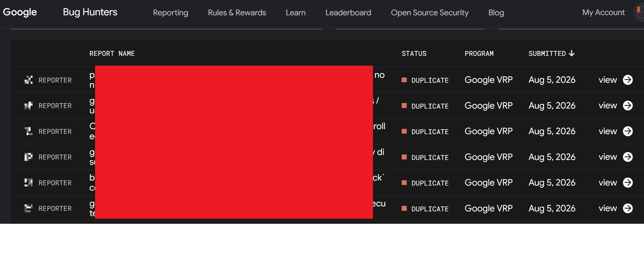Screen dimensions: 644x253
Task: Click reporter identicon in row ending 'roll'
Action: (x=28, y=131)
